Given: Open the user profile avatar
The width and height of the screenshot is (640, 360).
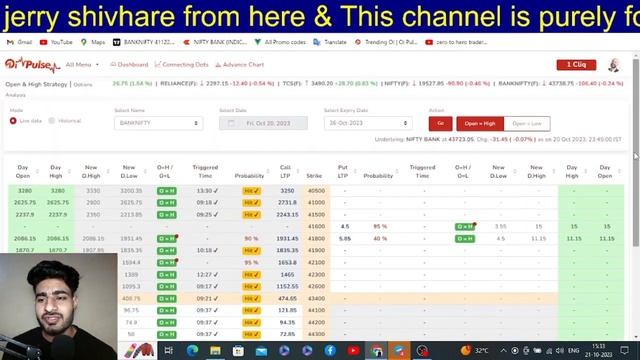Looking at the screenshot, I should [x=613, y=65].
